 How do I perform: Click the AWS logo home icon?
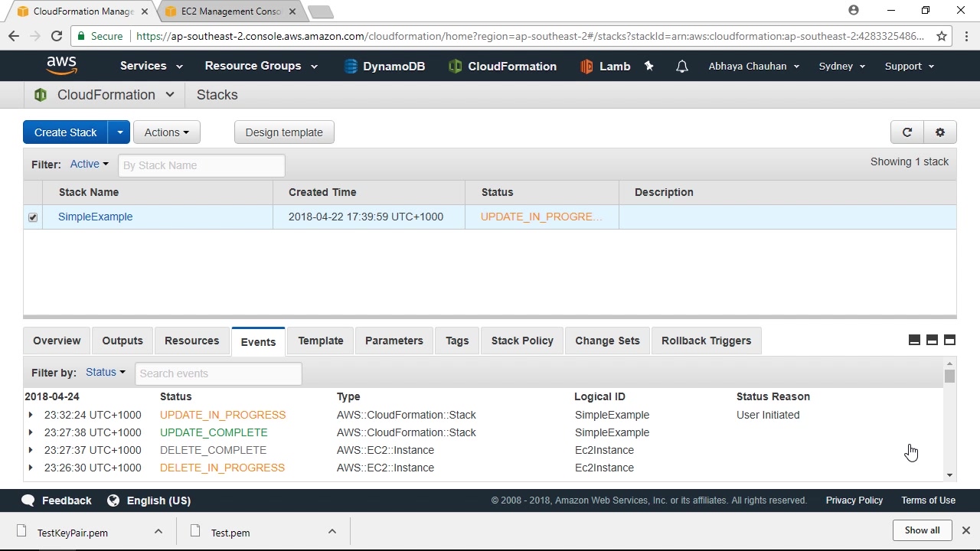pyautogui.click(x=61, y=66)
